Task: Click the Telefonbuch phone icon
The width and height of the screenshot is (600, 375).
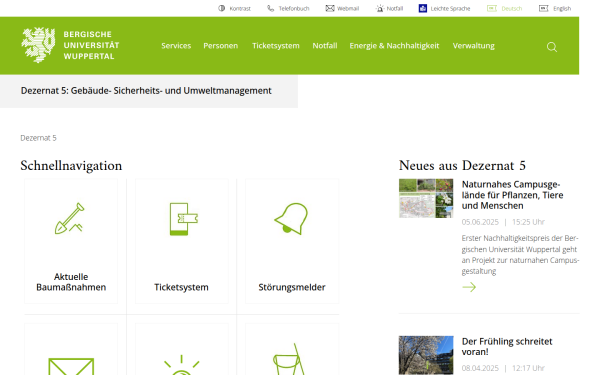Action: pos(271,8)
